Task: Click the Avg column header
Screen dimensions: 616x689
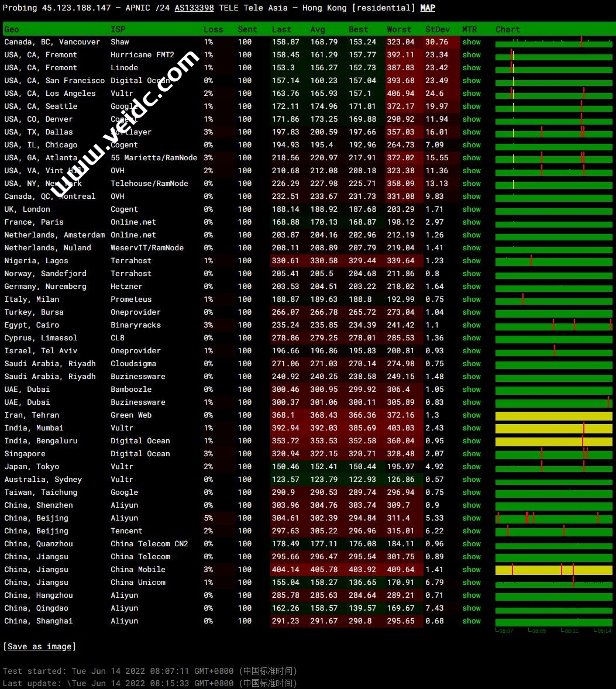Action: pyautogui.click(x=318, y=29)
